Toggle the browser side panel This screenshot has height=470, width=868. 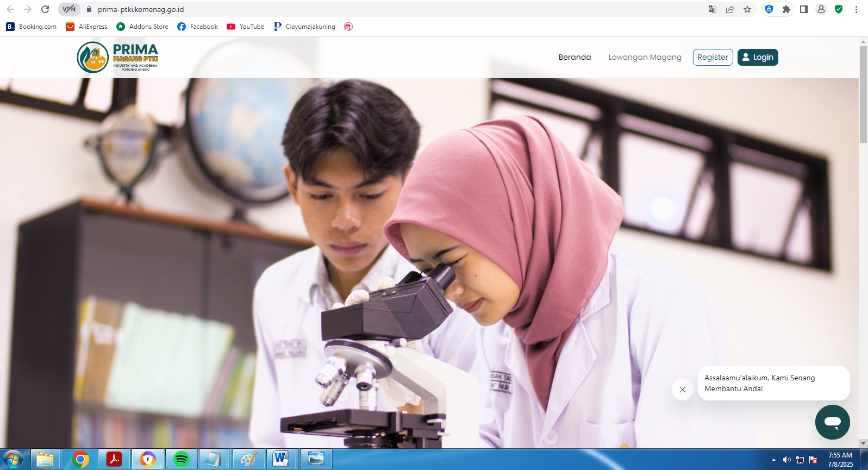coord(803,9)
